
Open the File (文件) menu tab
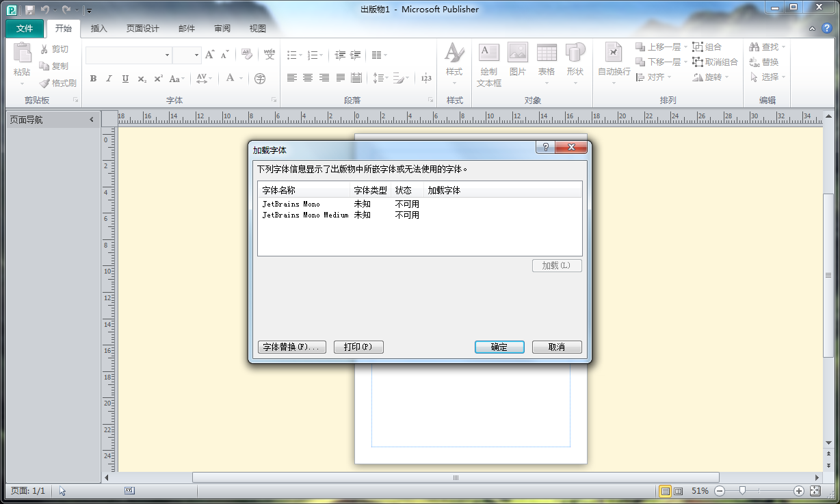point(25,28)
